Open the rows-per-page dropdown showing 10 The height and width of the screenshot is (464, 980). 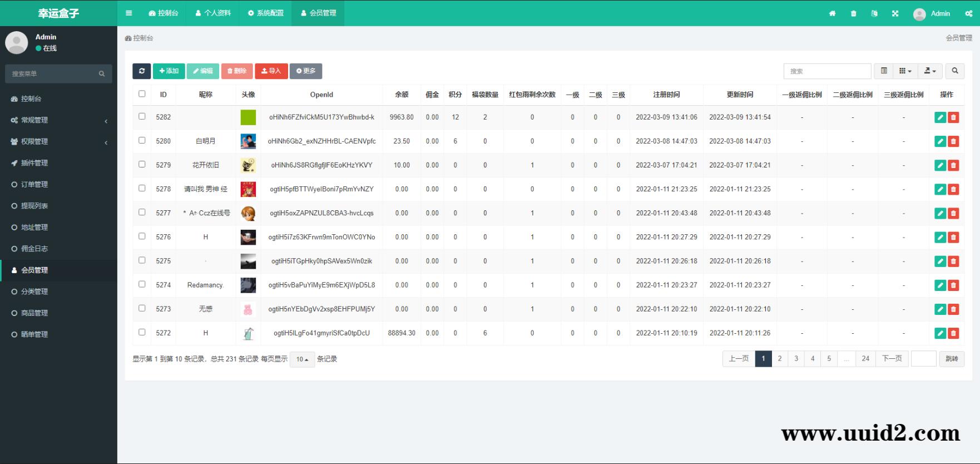point(302,359)
